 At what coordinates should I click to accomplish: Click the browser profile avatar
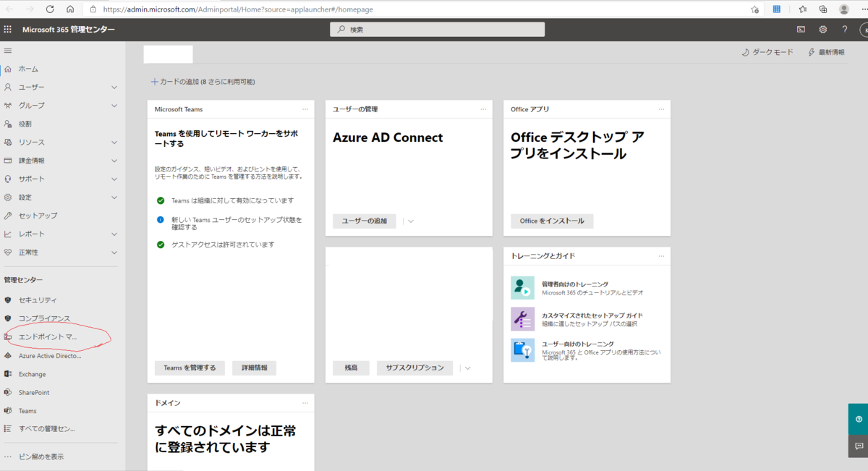844,9
